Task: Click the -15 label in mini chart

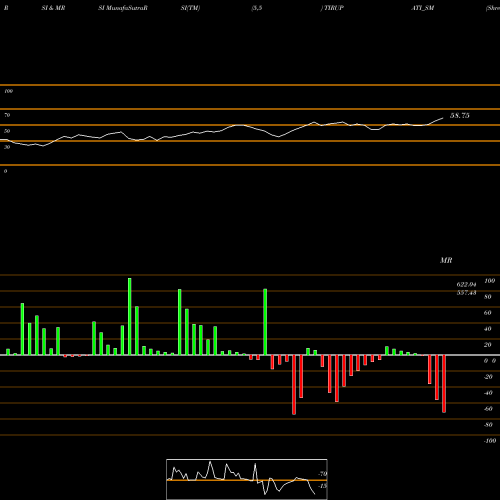Action: [x=322, y=486]
